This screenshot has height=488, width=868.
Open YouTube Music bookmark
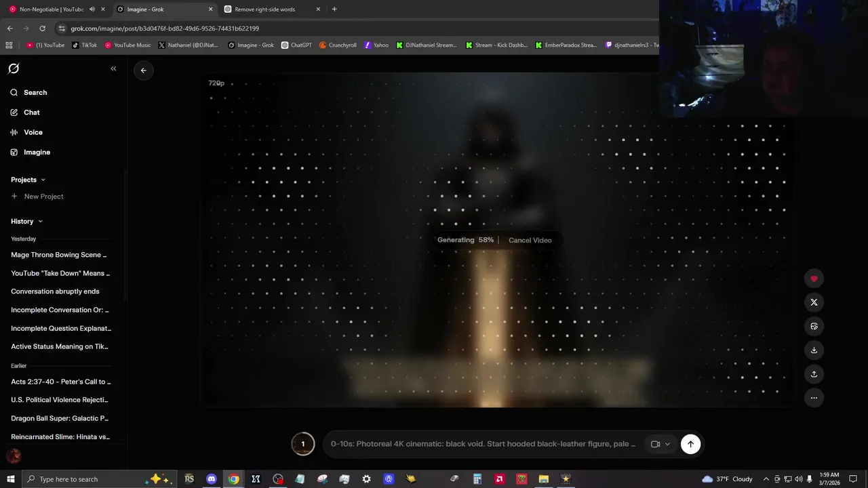[x=127, y=45]
